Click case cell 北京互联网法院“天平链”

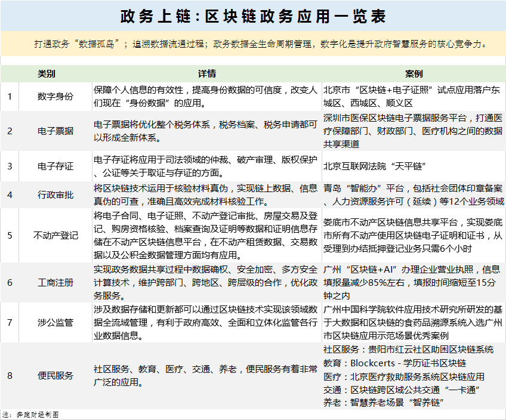pos(414,166)
